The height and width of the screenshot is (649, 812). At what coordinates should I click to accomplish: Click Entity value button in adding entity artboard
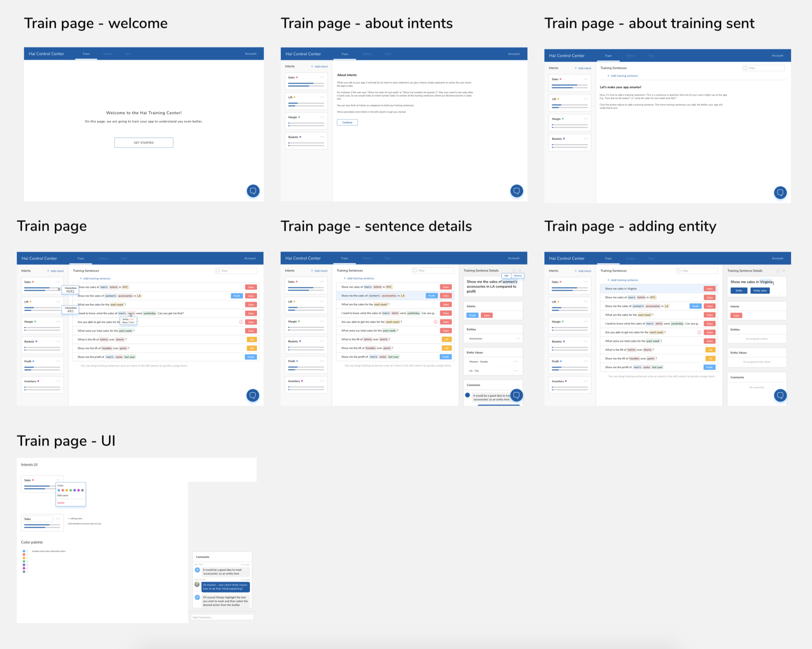point(760,290)
